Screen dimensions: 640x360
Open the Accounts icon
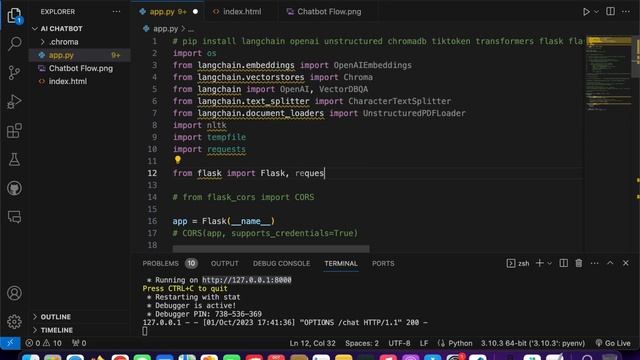14,293
